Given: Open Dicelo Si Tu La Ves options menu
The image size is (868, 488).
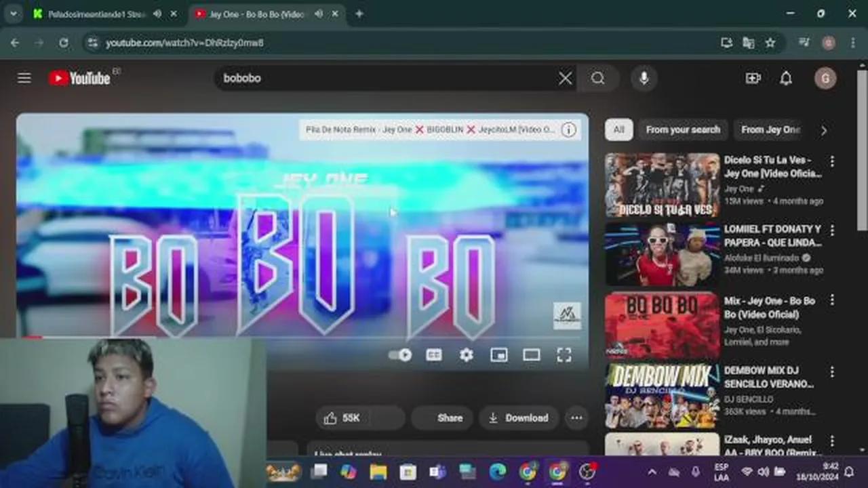Looking at the screenshot, I should click(x=832, y=161).
